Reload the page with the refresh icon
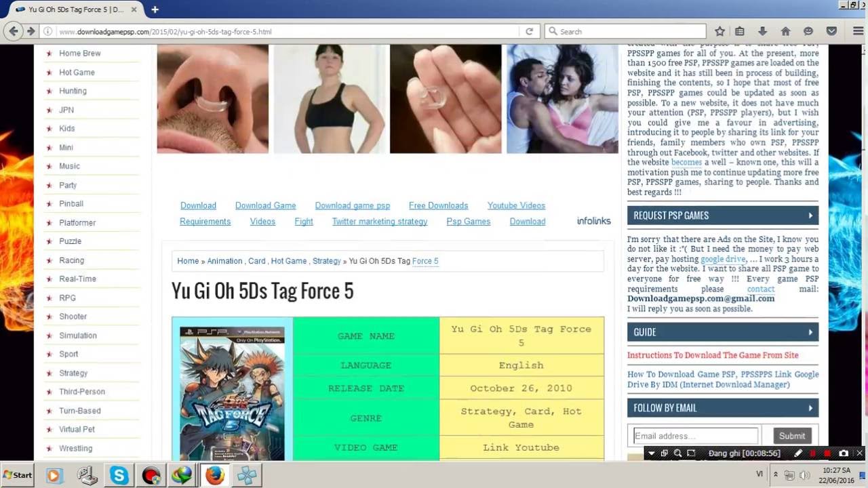 coord(529,31)
